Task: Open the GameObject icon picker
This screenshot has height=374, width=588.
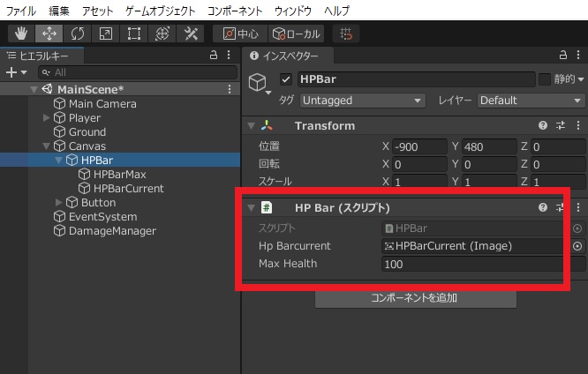Action: (259, 83)
